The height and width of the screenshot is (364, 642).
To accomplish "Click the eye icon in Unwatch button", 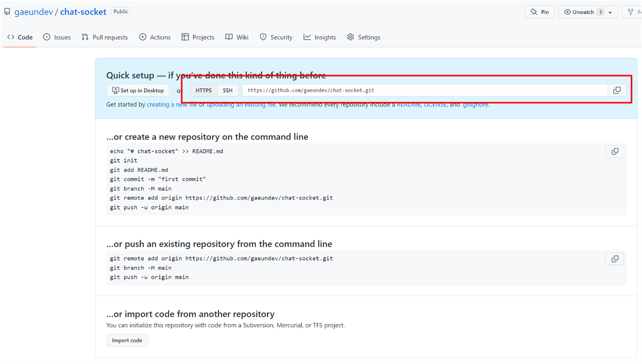I will [567, 12].
